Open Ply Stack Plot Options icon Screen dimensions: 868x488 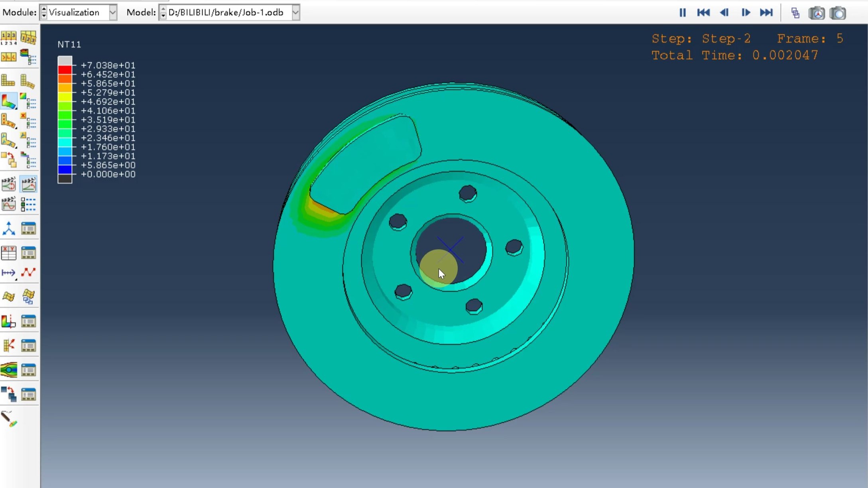coord(28,57)
